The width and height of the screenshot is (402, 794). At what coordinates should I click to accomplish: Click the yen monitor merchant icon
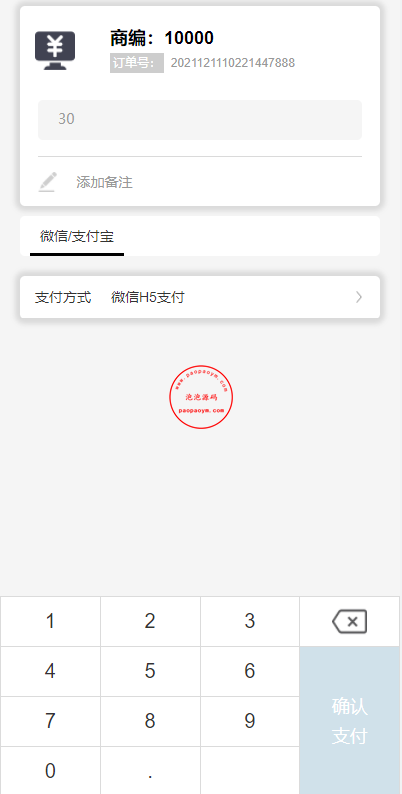55,51
